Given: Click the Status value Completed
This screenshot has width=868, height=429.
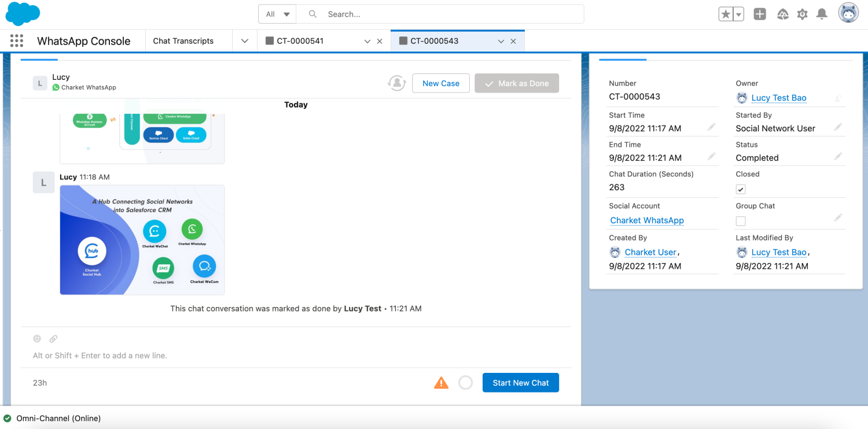Looking at the screenshot, I should [757, 158].
